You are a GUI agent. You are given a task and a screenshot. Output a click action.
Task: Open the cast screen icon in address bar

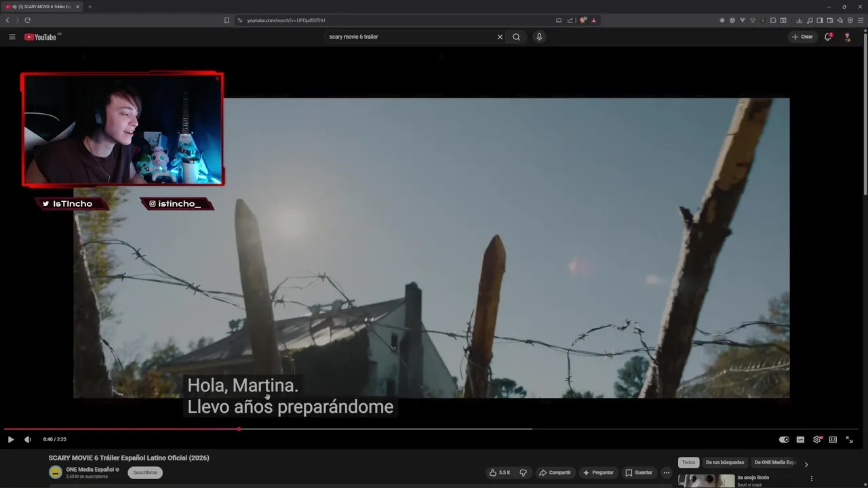pos(559,20)
